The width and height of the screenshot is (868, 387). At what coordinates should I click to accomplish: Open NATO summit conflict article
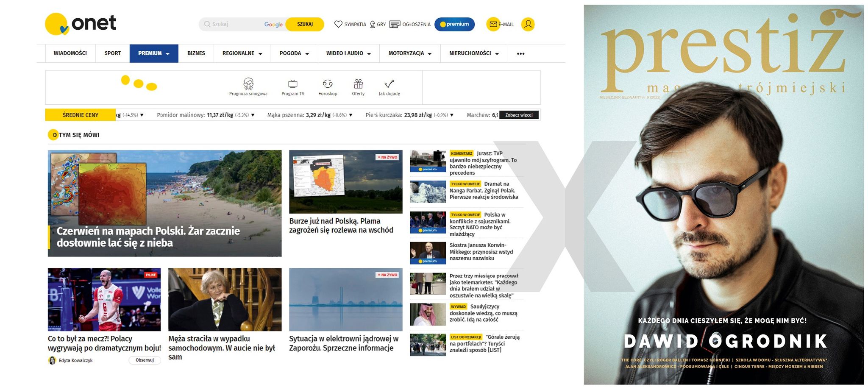481,224
